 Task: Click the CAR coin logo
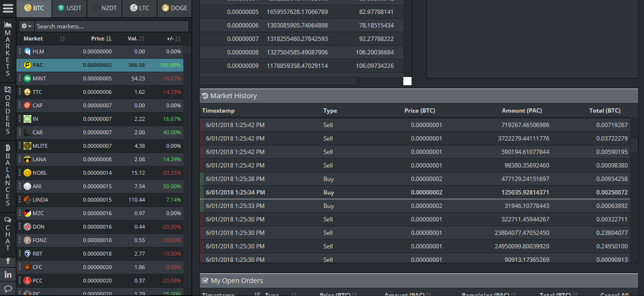pyautogui.click(x=27, y=132)
